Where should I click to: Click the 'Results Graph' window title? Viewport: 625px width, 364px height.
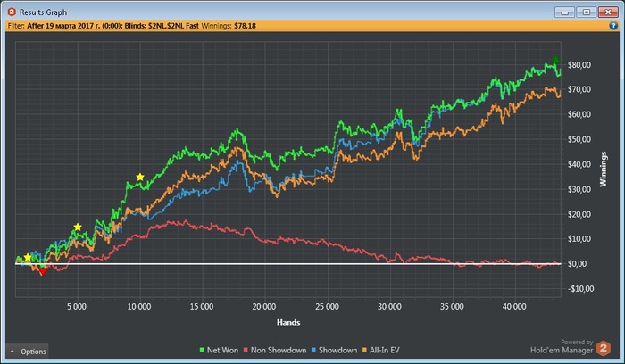tap(43, 12)
